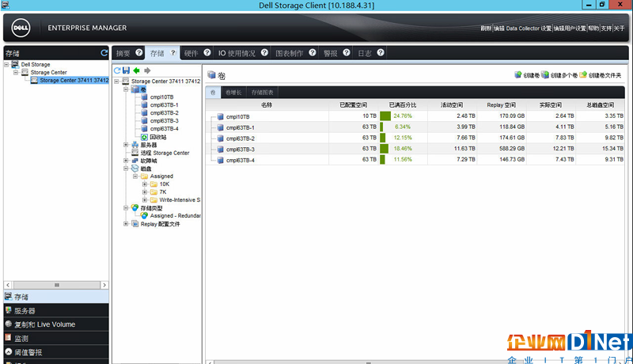
Task: Switch to the IO 使用情况 tab
Action: click(237, 53)
